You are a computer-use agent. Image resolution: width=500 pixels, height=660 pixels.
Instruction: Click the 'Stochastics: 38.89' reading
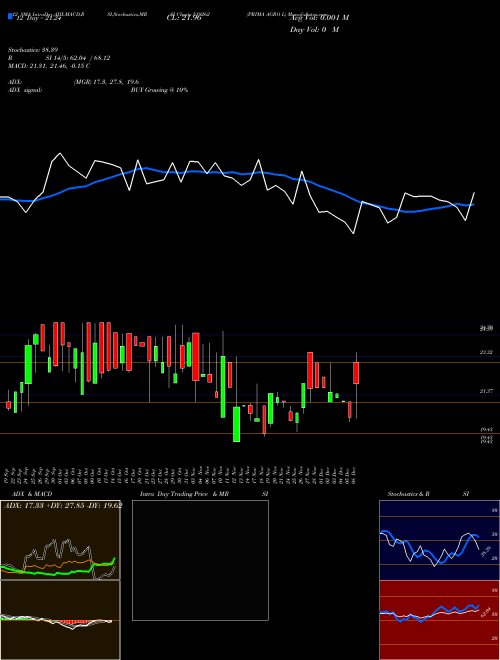(33, 50)
